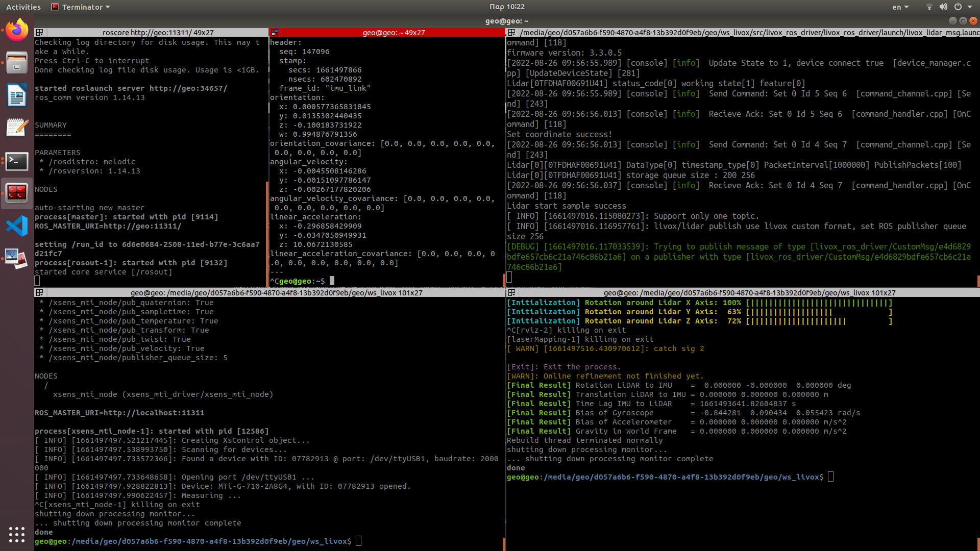The height and width of the screenshot is (551, 980).
Task: Show all applications grid
Action: click(x=17, y=534)
